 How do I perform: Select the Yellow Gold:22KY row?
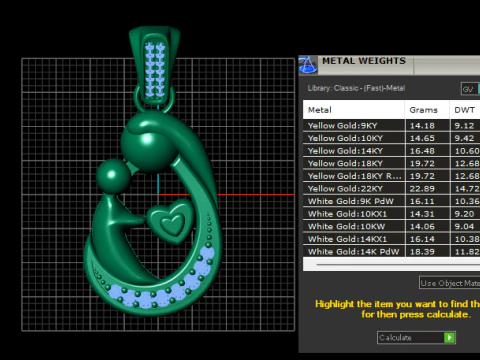pyautogui.click(x=392, y=189)
